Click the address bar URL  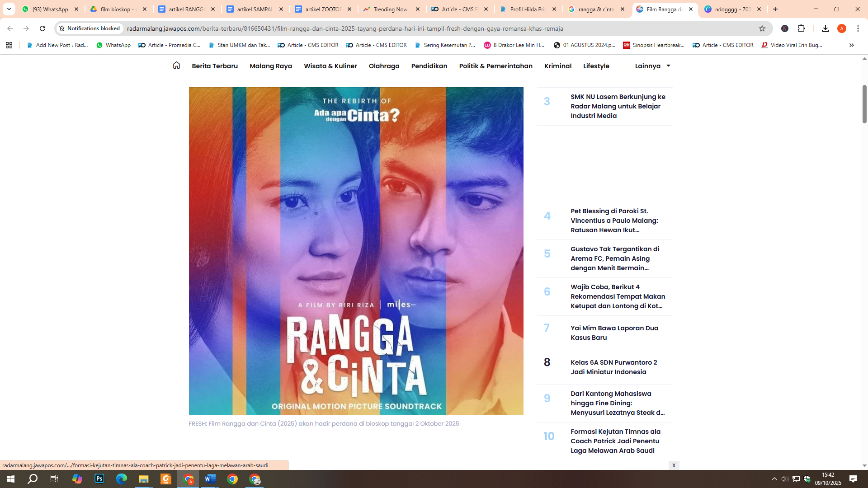pyautogui.click(x=345, y=28)
